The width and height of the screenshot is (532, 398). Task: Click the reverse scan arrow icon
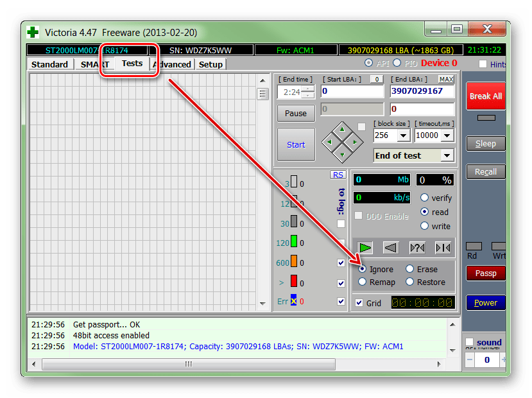[391, 247]
